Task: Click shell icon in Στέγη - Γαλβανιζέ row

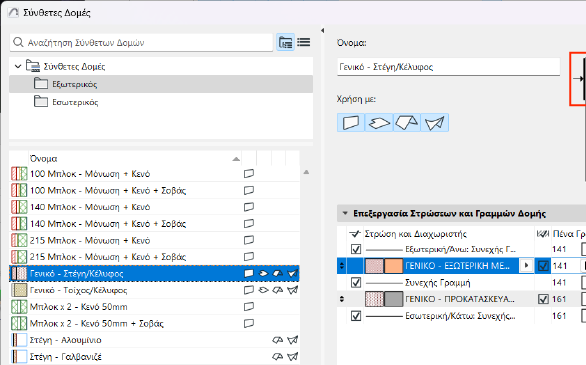Action: (293, 356)
